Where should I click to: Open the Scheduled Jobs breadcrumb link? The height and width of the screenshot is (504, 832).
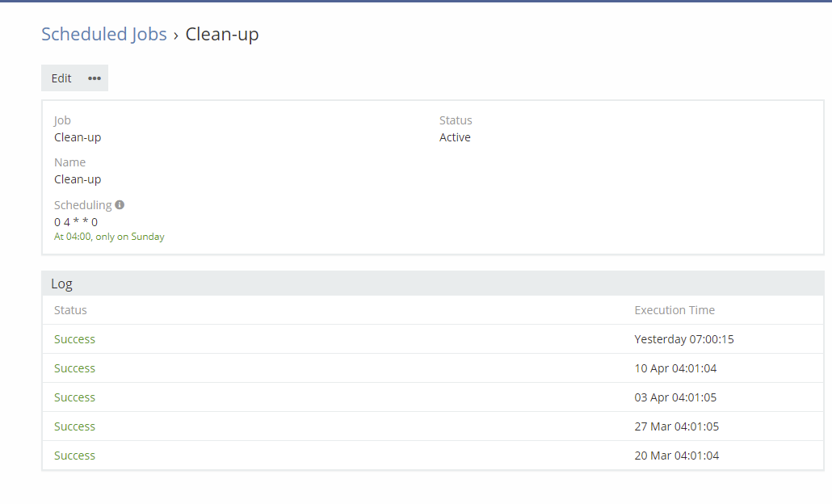(104, 34)
